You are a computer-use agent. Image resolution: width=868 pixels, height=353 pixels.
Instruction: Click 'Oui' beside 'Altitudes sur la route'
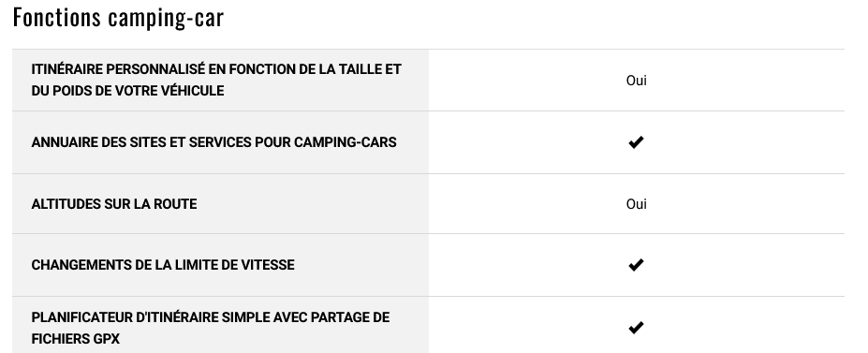coord(636,204)
